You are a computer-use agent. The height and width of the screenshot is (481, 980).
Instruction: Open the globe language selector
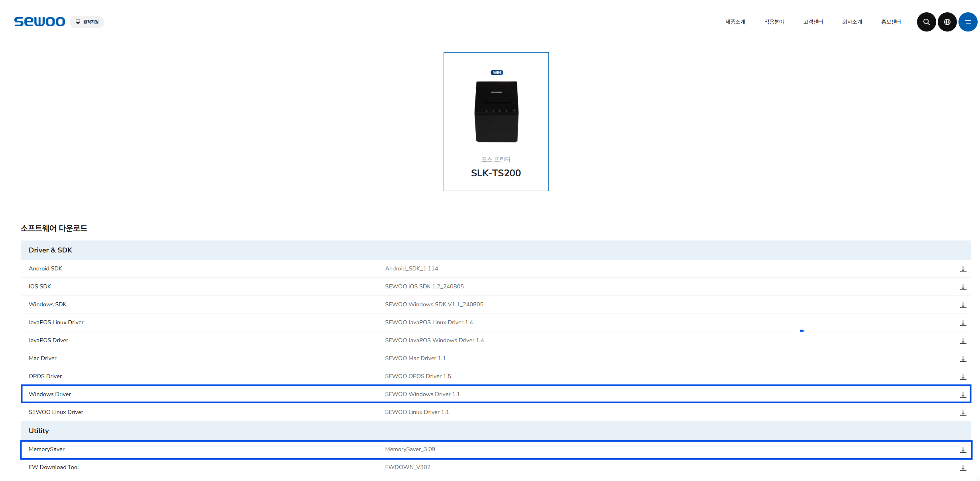[947, 22]
